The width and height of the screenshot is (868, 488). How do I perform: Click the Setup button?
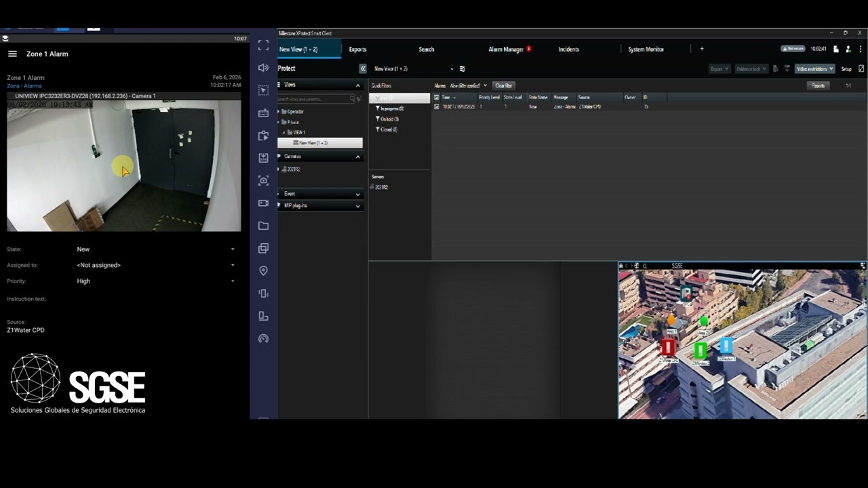coord(846,69)
